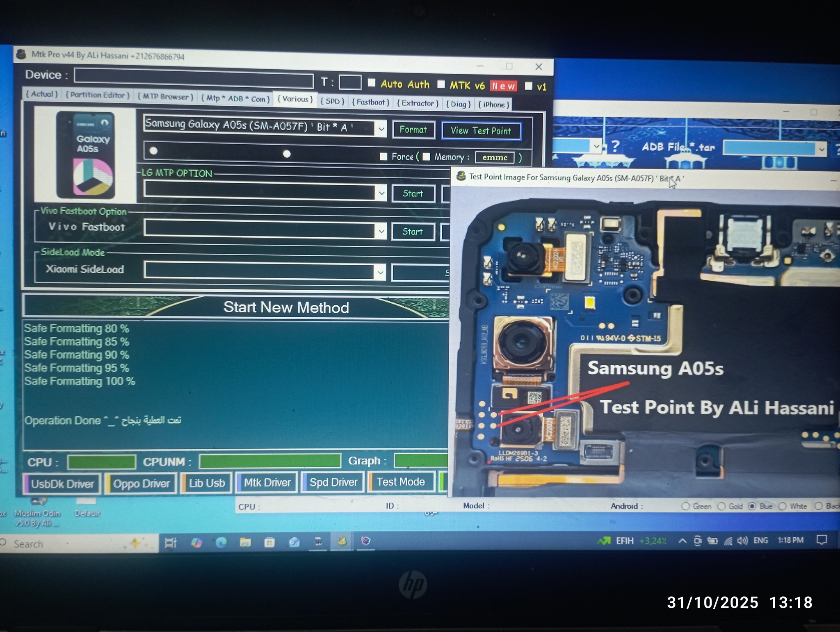
Task: Open the { Partition Editor } tab
Action: 98,95
